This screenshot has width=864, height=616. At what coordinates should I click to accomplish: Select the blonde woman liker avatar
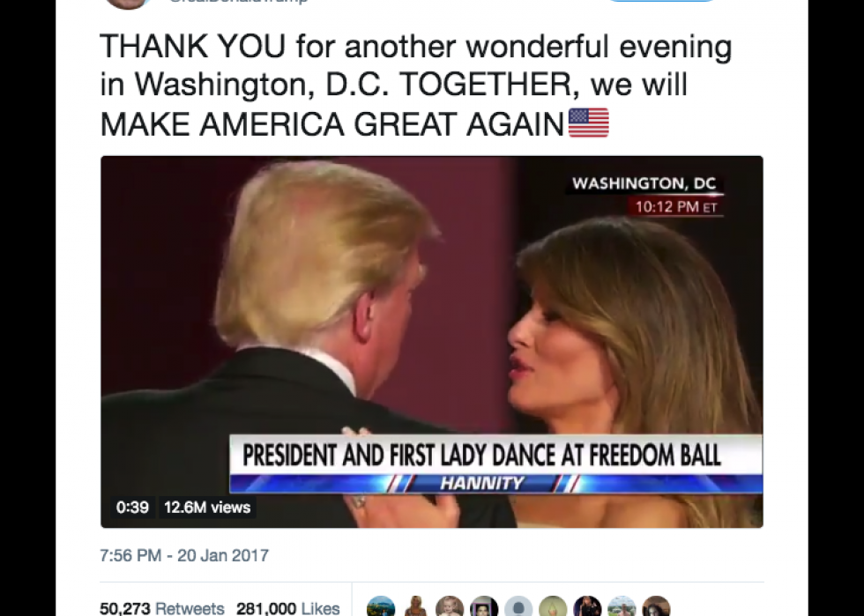pos(415,607)
